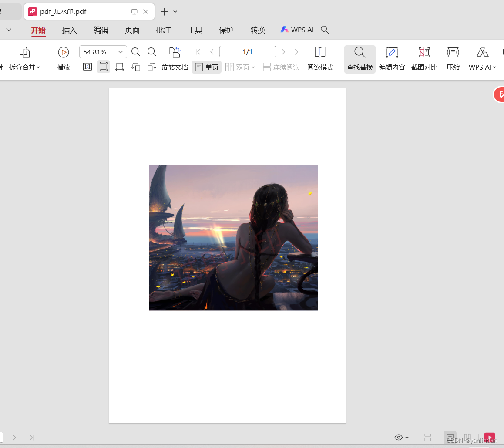The width and height of the screenshot is (504, 448).
Task: Switch to the 保护 tab
Action: (226, 30)
